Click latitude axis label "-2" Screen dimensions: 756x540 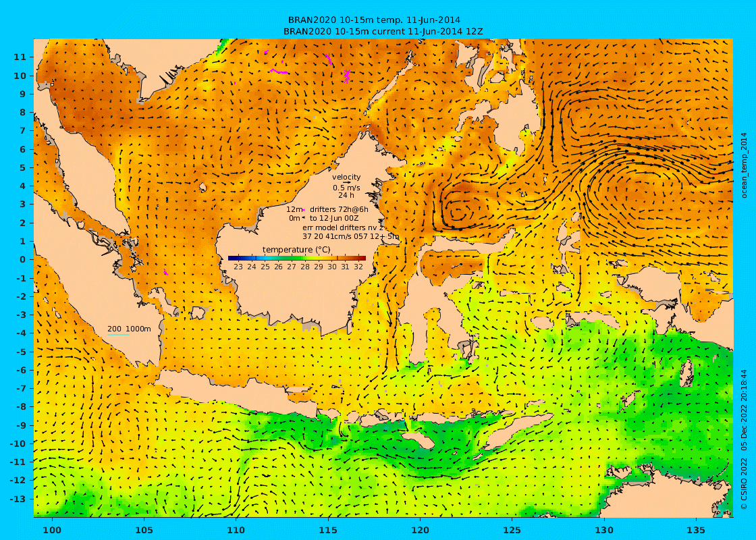click(20, 296)
